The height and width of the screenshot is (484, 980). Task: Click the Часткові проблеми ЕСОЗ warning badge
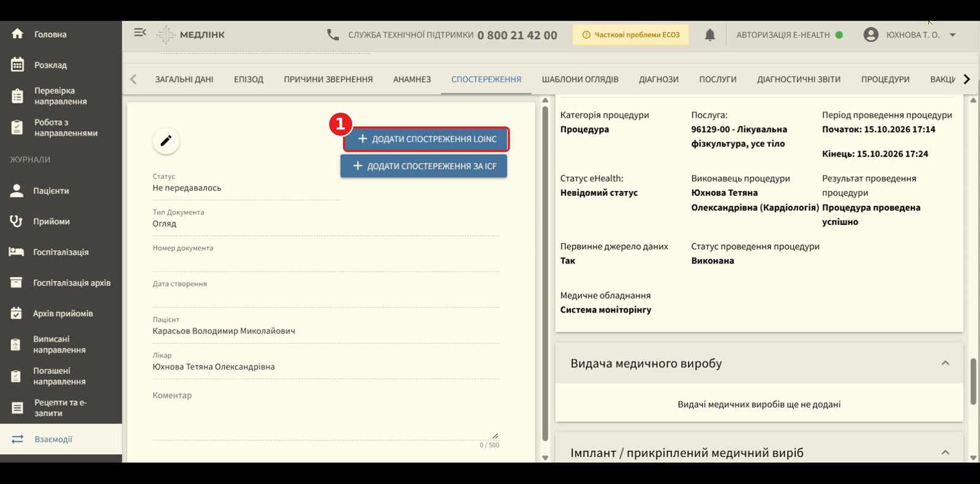tap(631, 35)
